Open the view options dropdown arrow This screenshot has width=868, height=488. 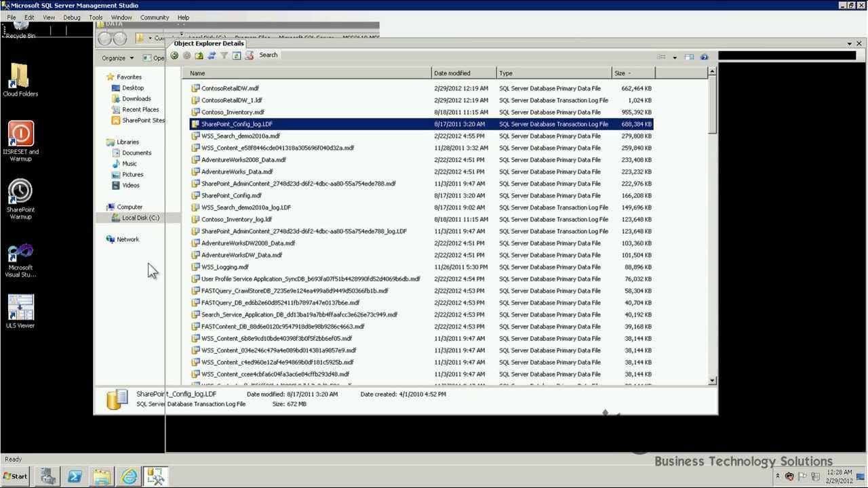[674, 58]
